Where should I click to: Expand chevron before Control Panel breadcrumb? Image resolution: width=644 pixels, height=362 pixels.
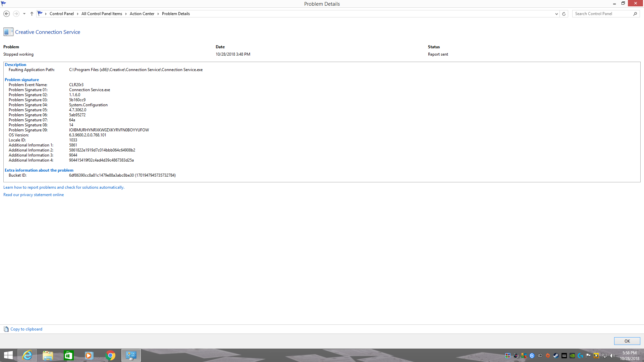click(46, 14)
